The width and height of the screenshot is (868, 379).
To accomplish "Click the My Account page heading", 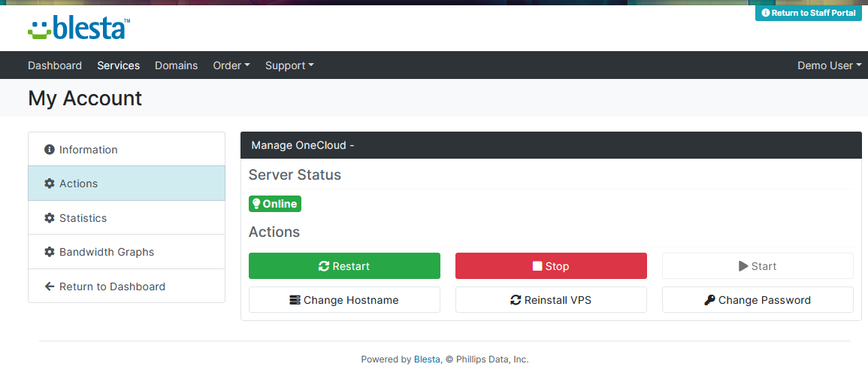I will pyautogui.click(x=85, y=98).
